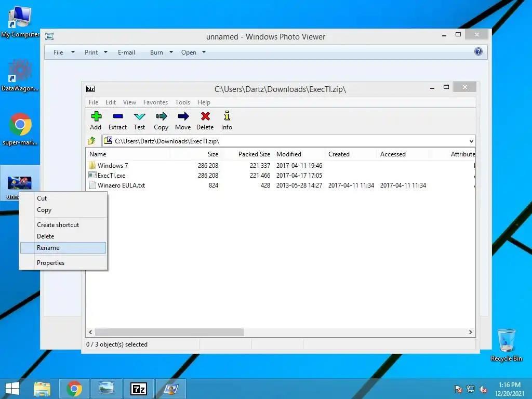Open the Windows Start button
The width and height of the screenshot is (532, 399).
point(12,389)
